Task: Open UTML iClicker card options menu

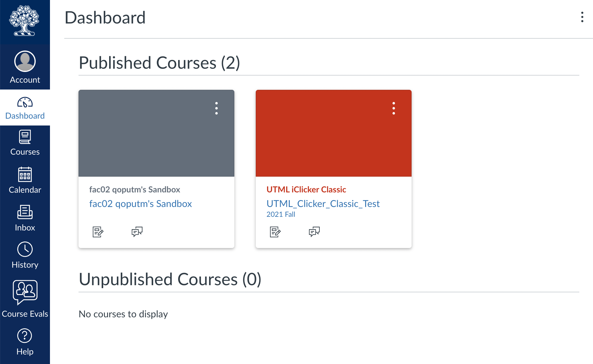Action: 394,108
